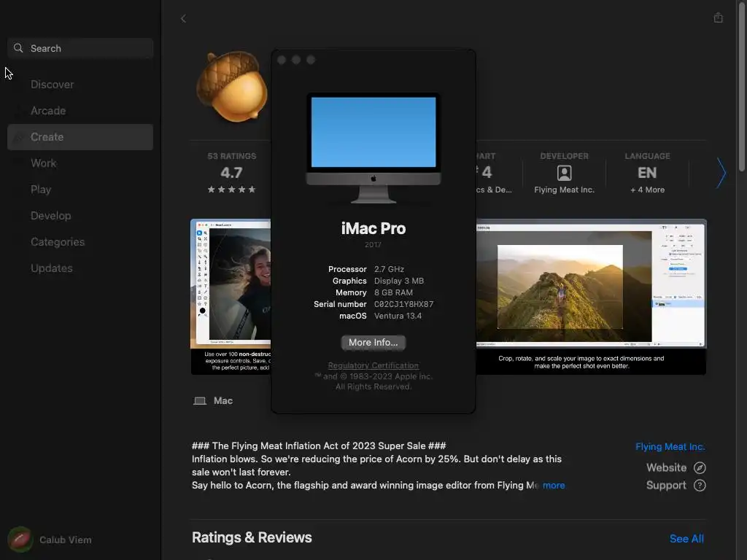Screen dimensions: 747x560
Task: Open the Develop section
Action: [x=51, y=216]
